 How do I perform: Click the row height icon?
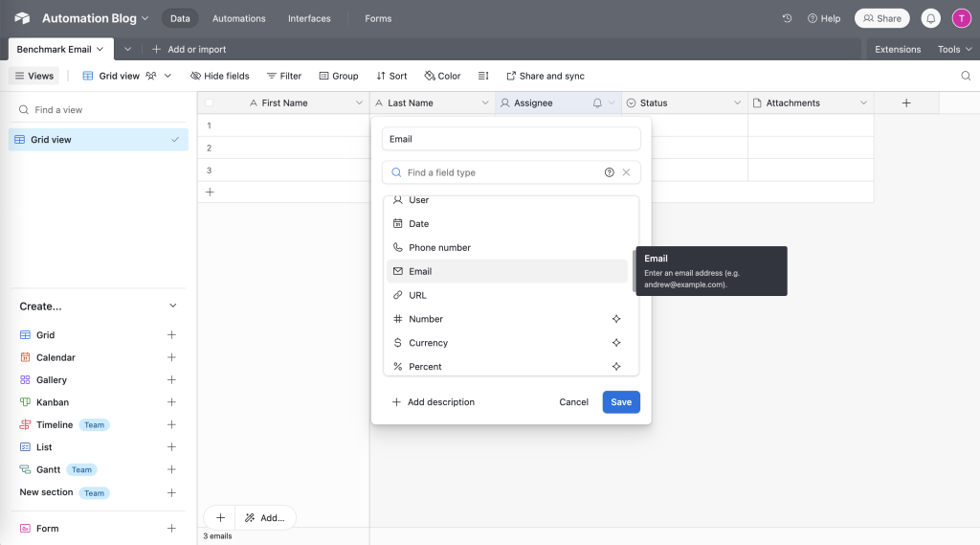point(483,76)
